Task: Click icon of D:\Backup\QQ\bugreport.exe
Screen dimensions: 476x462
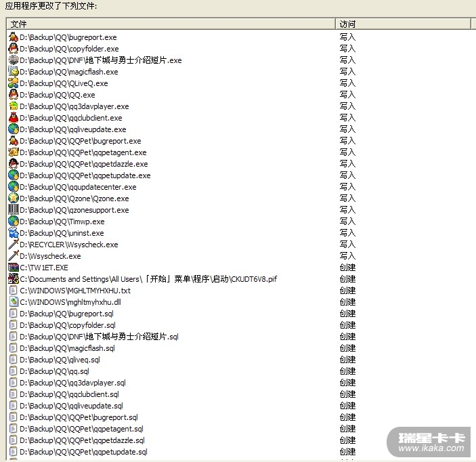Action: tap(14, 37)
